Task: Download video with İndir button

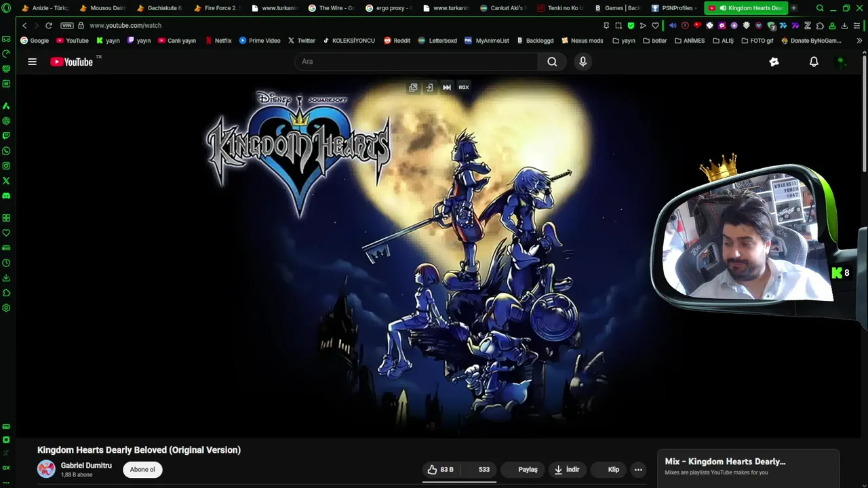Action: point(566,469)
